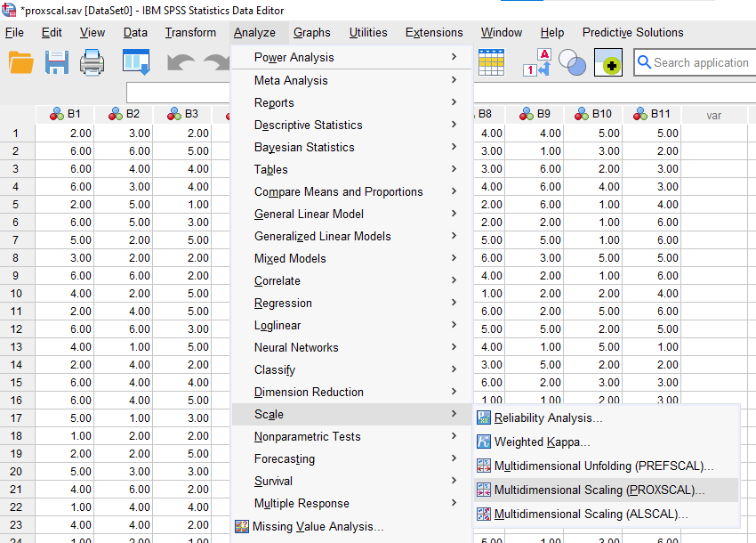
Task: Select Weighted Kappa in submenu
Action: [542, 442]
